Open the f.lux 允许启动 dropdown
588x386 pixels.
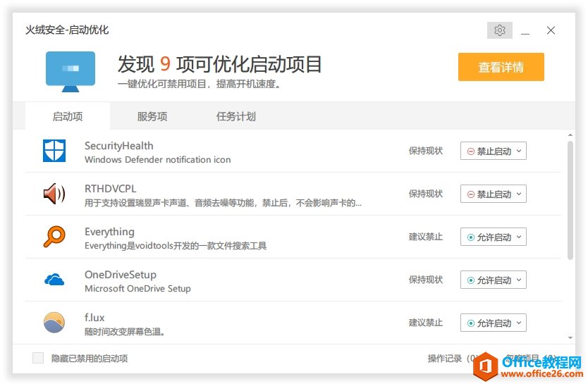pyautogui.click(x=493, y=323)
